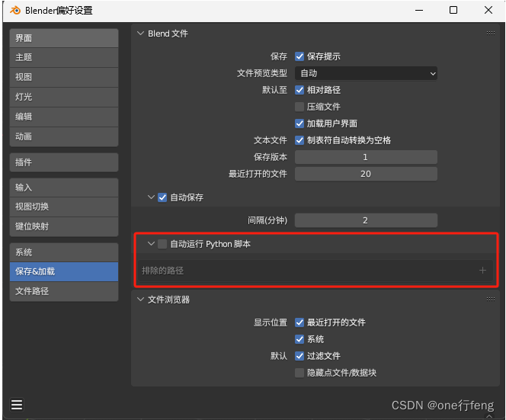Toggle the 系统 display checkbox
This screenshot has width=506, height=420.
(x=299, y=339)
